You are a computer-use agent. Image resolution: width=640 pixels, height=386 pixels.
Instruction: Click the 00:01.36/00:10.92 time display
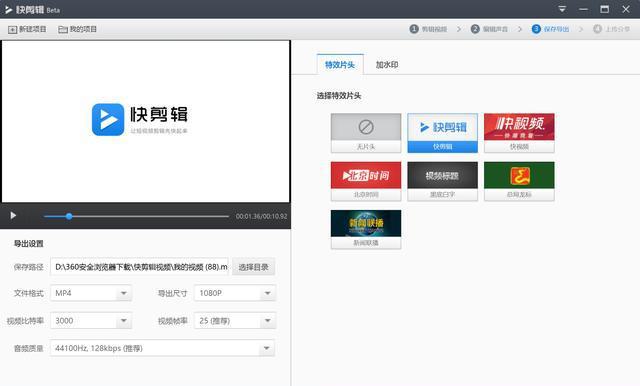click(x=261, y=216)
